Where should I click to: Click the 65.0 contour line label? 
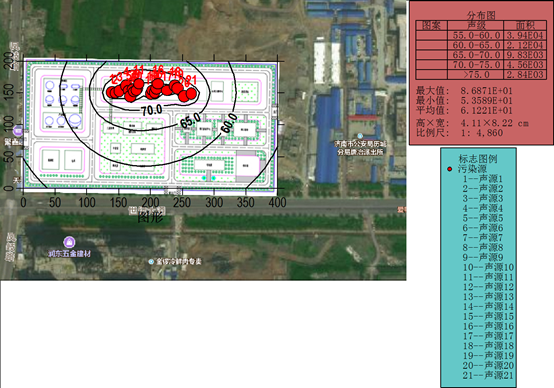coord(191,121)
